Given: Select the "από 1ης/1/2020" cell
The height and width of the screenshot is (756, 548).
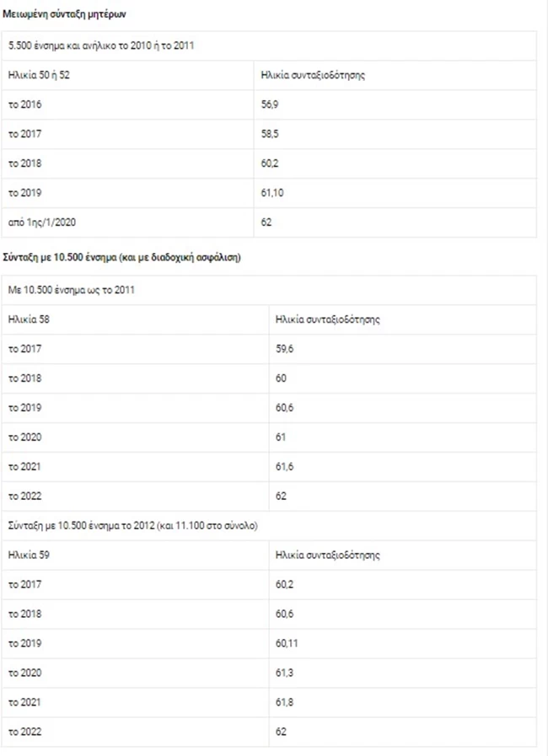Looking at the screenshot, I should tap(42, 223).
